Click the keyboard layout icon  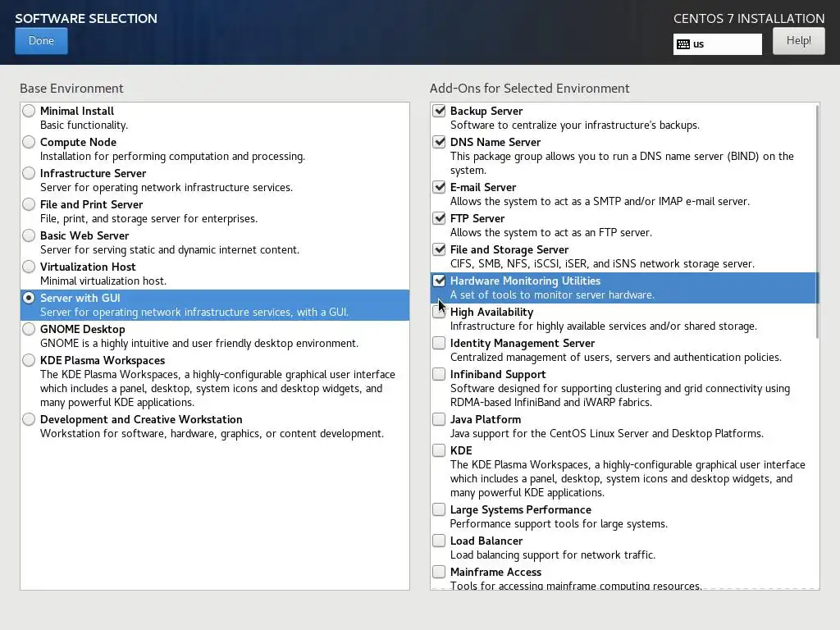pos(683,44)
